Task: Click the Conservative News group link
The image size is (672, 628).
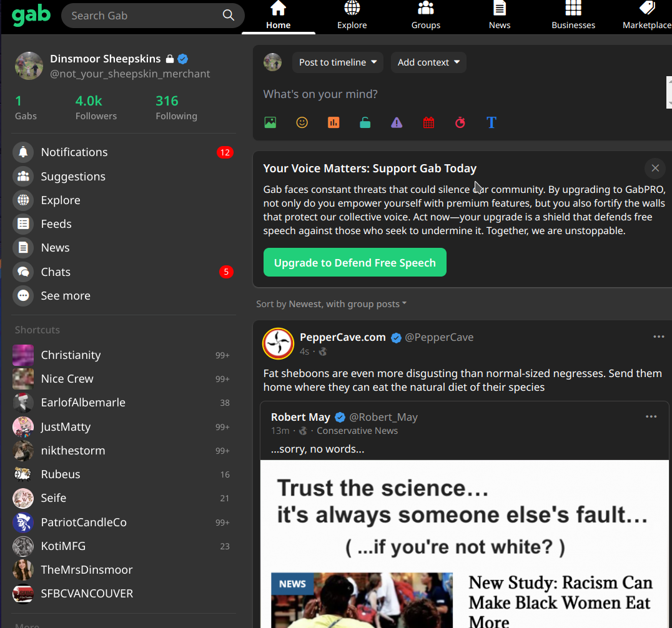Action: coord(357,431)
